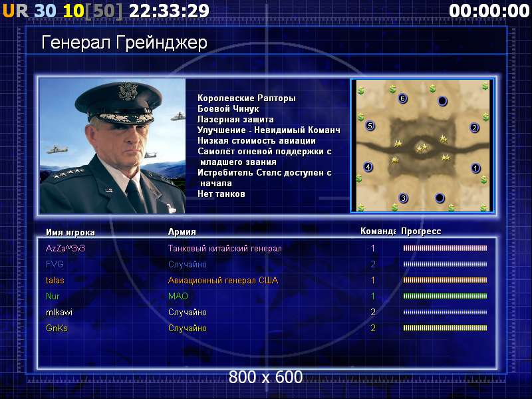
Task: Click the Nur loading progress bar
Action: pos(445,296)
